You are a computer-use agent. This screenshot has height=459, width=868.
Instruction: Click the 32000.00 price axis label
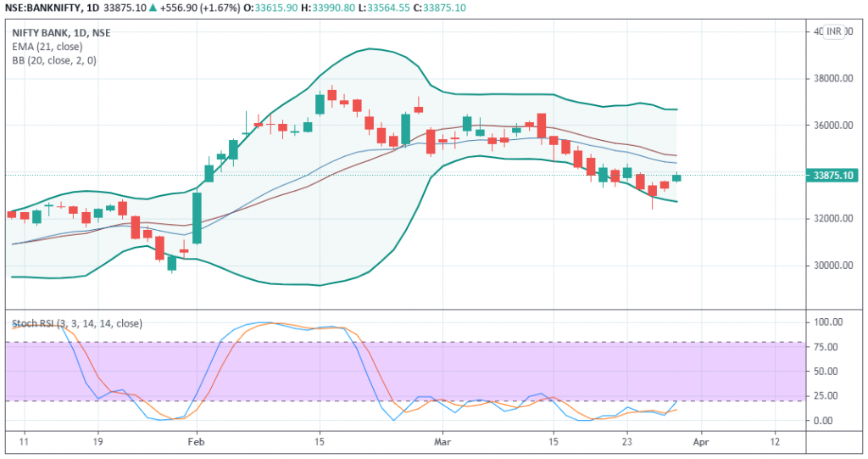point(831,218)
